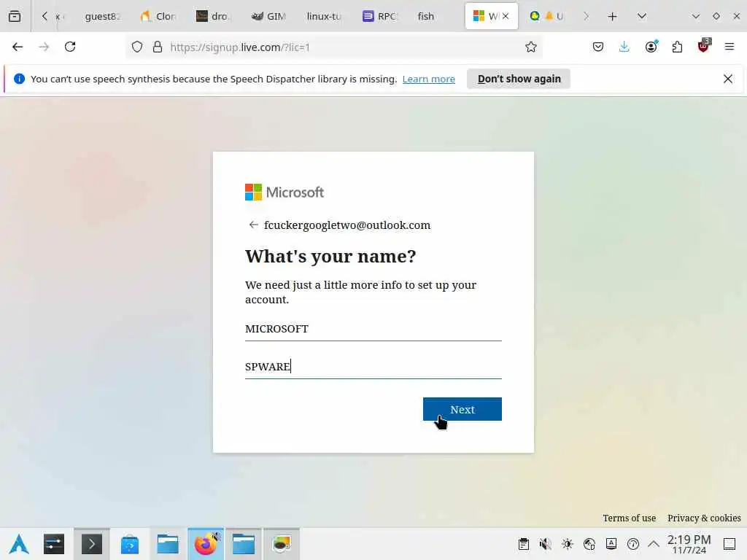Open terminal from taskbar
Viewport: 747px width, 560px height.
pyautogui.click(x=91, y=544)
